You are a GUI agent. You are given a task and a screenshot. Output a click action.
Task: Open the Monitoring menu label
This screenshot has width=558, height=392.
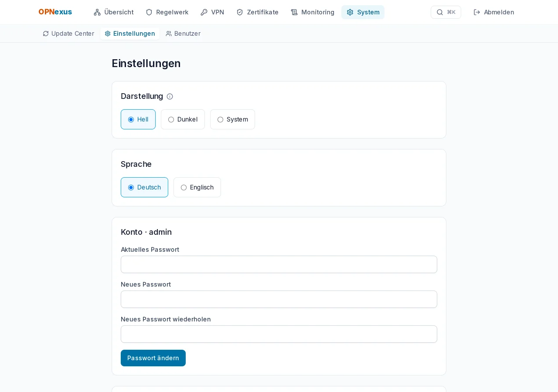coord(318,12)
